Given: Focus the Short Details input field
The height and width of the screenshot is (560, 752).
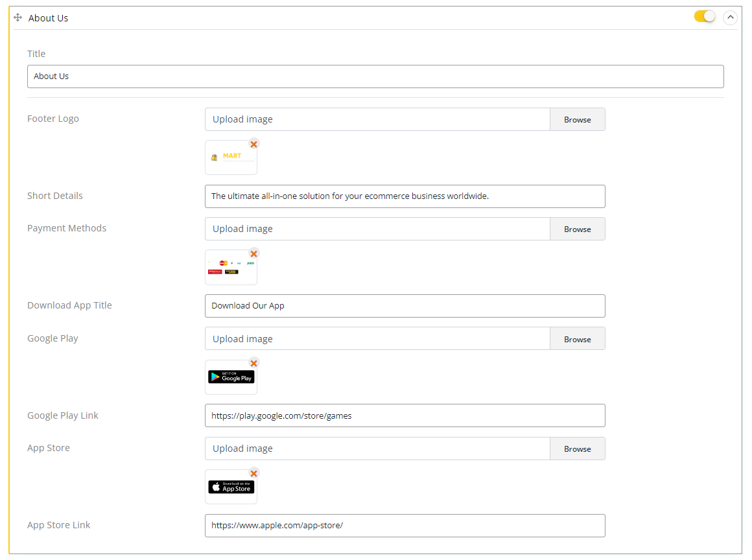Looking at the screenshot, I should coord(405,196).
